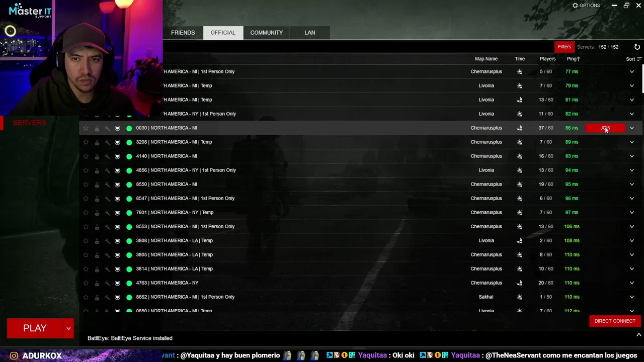Favorite server 3208 with its star icon
The image size is (644, 362).
(86, 142)
